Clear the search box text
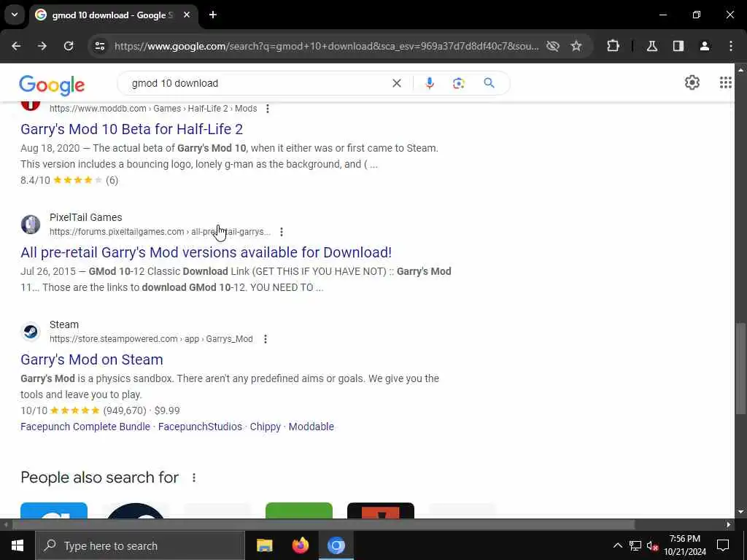Screen dimensions: 747x560 point(396,83)
